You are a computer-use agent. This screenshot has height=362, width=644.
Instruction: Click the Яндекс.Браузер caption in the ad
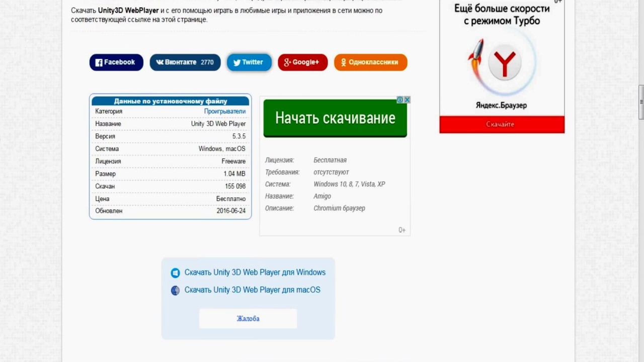[501, 106]
